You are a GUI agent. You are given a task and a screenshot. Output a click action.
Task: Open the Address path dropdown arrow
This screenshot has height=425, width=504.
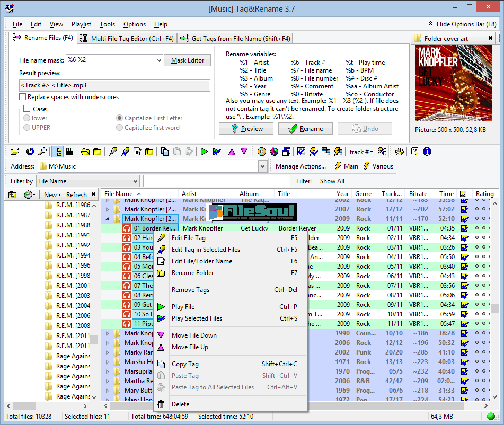point(262,166)
